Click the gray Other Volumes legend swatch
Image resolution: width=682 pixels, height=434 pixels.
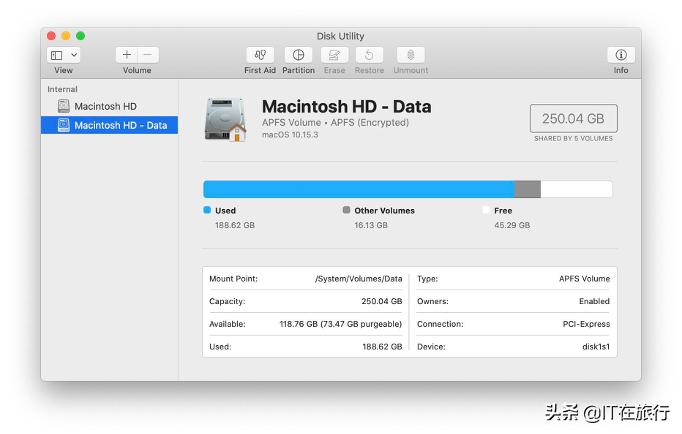coord(346,210)
